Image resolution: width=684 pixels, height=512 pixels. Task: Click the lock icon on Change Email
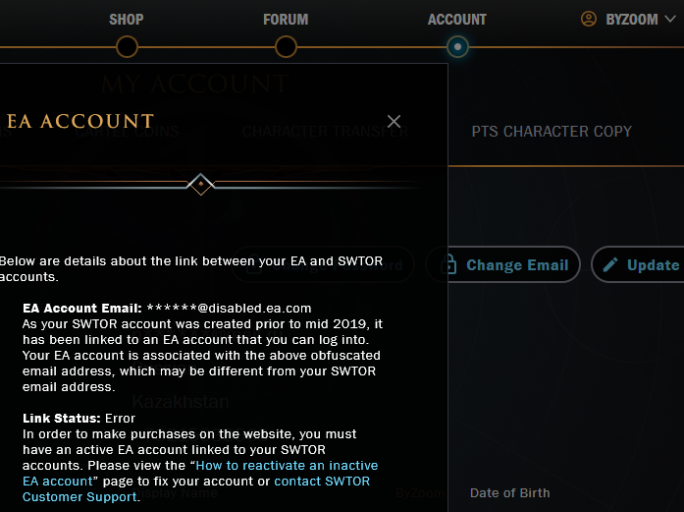coord(449,265)
